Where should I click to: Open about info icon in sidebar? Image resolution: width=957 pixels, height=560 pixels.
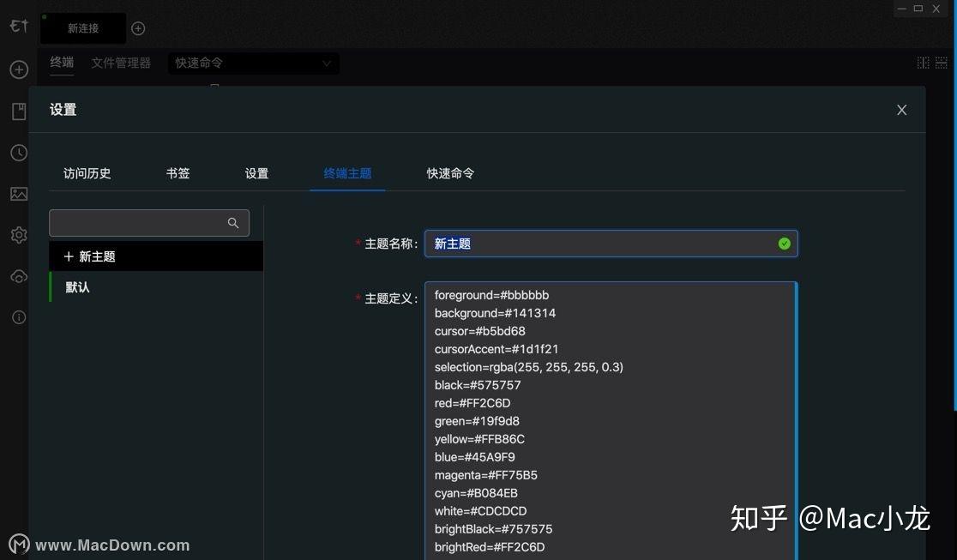[x=19, y=317]
